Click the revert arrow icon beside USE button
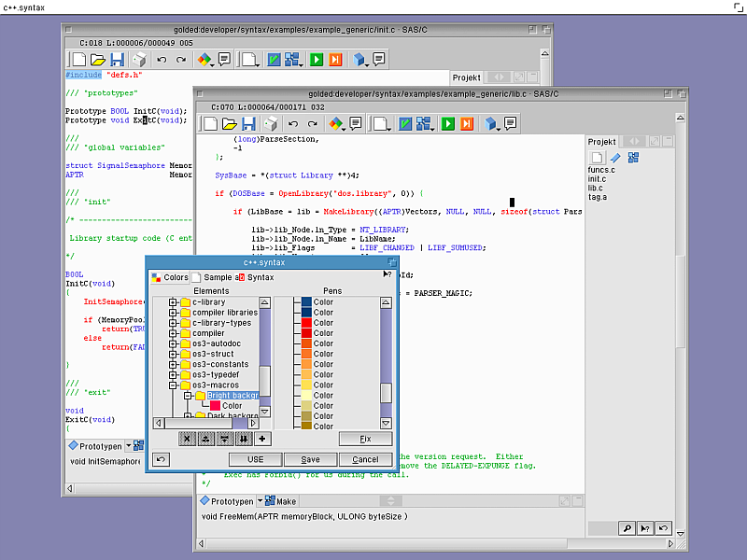Image resolution: width=747 pixels, height=560 pixels. click(161, 459)
